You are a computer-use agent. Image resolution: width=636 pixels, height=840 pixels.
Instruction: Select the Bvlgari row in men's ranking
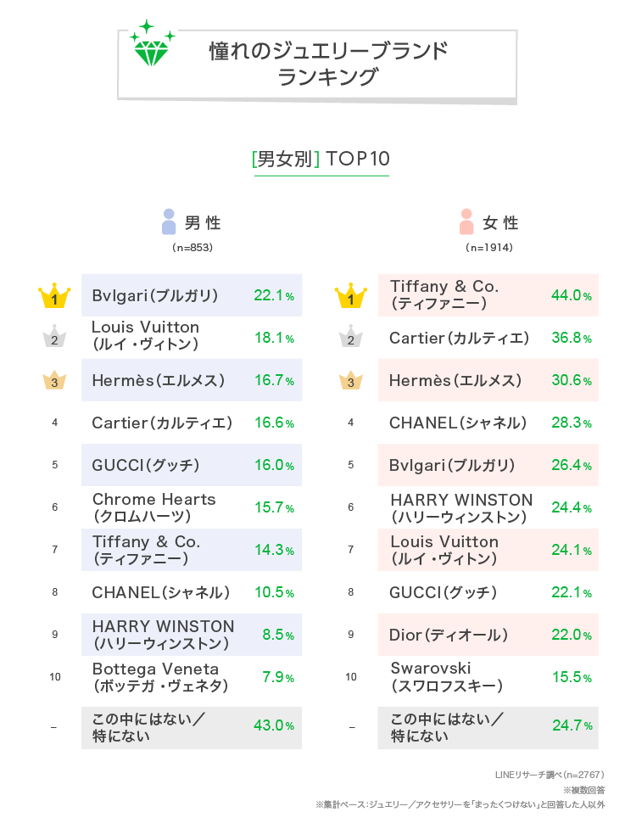191,295
